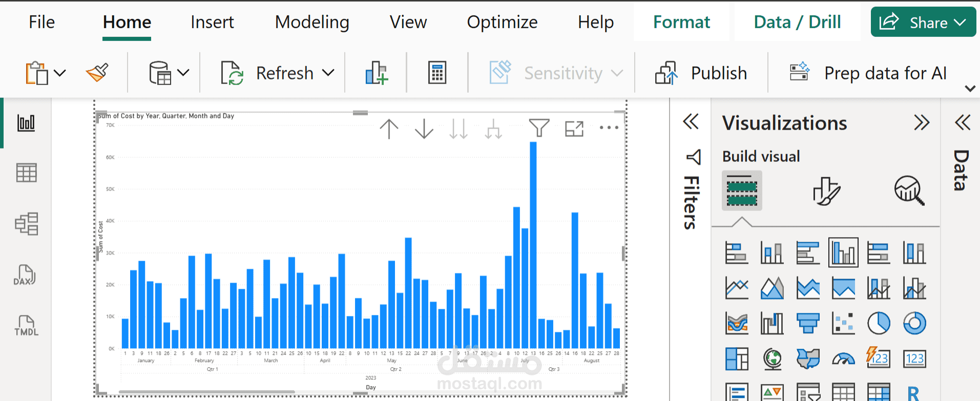Open the visual More options ellipsis
Viewport: 980px width, 401px height.
coord(609,128)
